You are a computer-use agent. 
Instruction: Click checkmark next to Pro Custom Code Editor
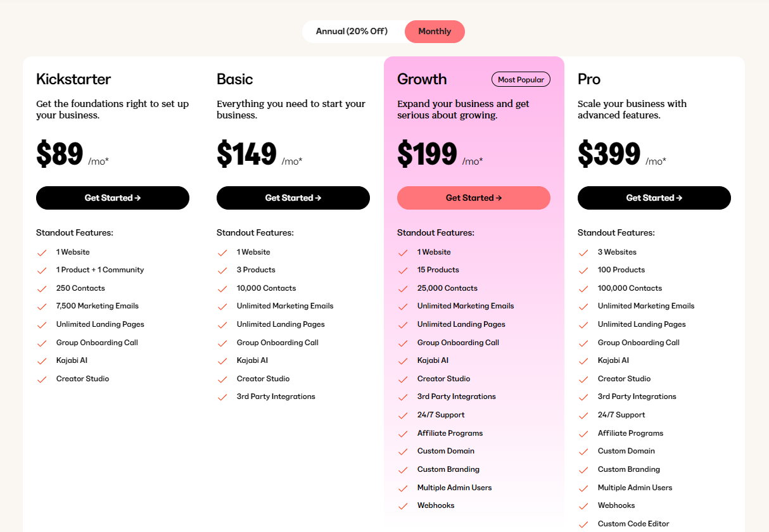(x=583, y=524)
